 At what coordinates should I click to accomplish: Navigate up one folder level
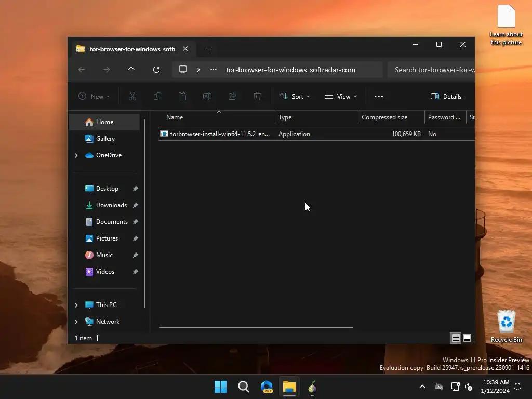pyautogui.click(x=131, y=70)
